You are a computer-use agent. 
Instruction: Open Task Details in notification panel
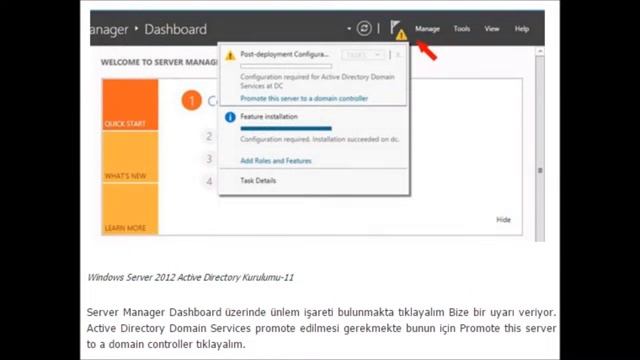point(258,180)
